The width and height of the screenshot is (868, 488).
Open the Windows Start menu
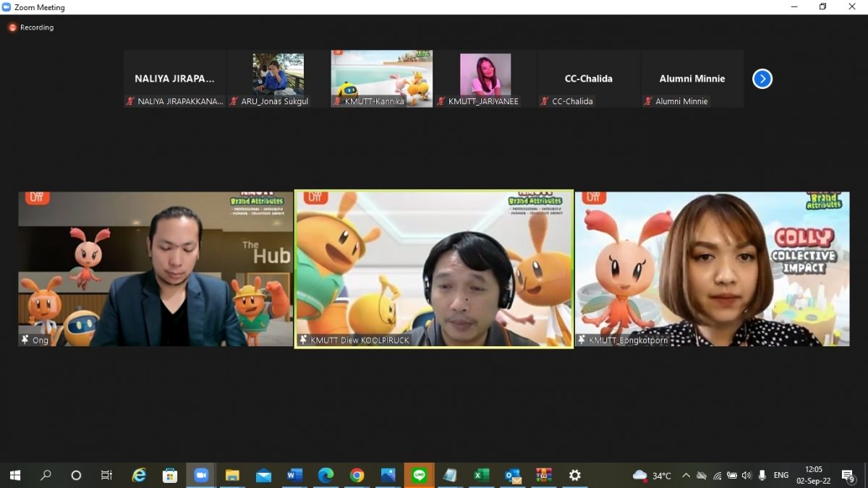click(14, 475)
